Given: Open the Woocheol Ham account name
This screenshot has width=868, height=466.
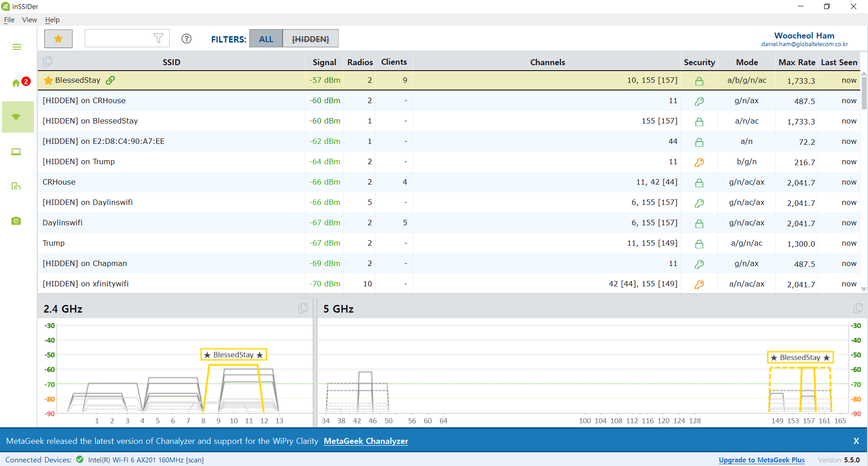Looking at the screenshot, I should click(x=804, y=35).
